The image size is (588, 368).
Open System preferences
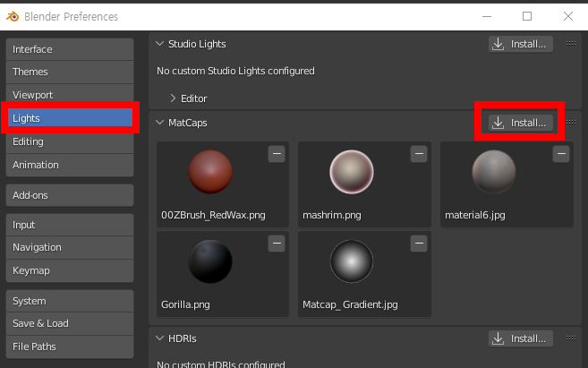70,301
